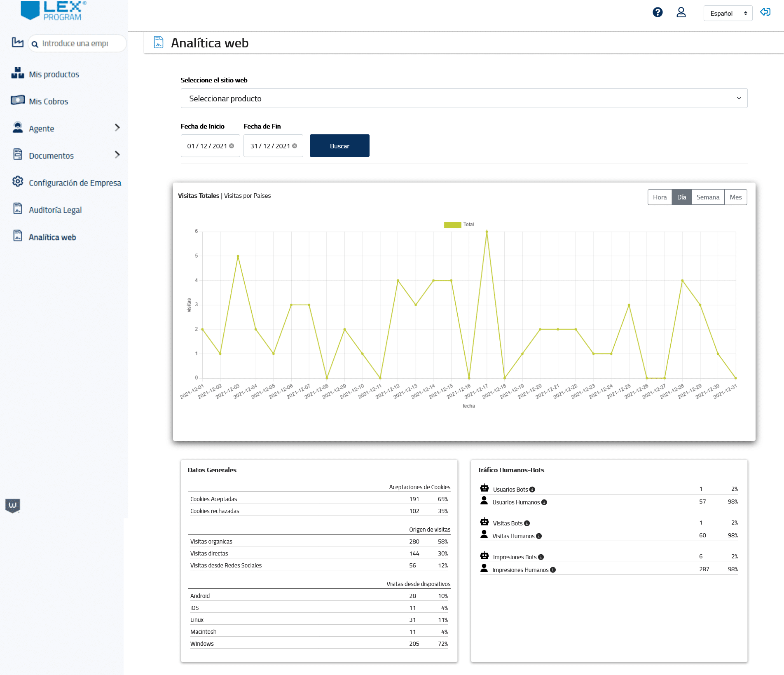
Task: Click the badge widget icon at bottom left
Action: [13, 505]
